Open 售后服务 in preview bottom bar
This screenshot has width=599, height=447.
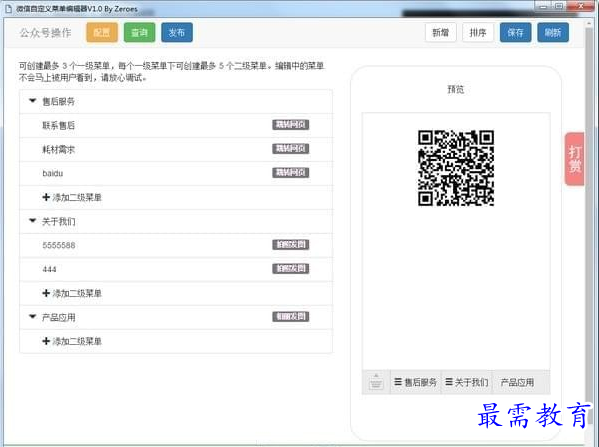[416, 382]
